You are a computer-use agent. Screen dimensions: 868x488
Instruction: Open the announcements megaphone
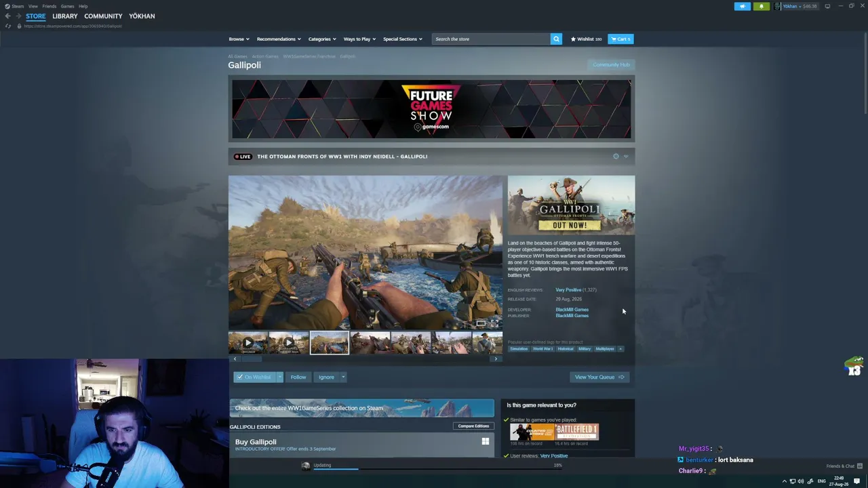tap(743, 7)
